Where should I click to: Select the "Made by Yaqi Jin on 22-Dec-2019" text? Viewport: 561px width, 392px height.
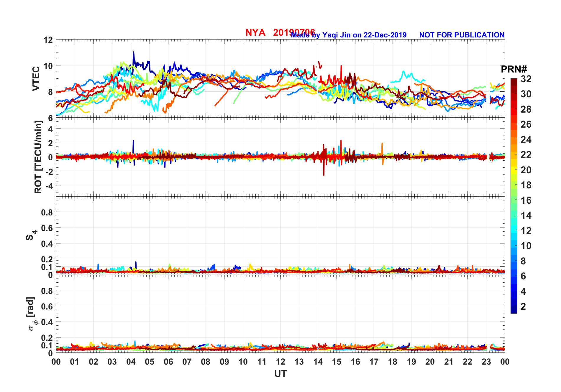pyautogui.click(x=349, y=35)
